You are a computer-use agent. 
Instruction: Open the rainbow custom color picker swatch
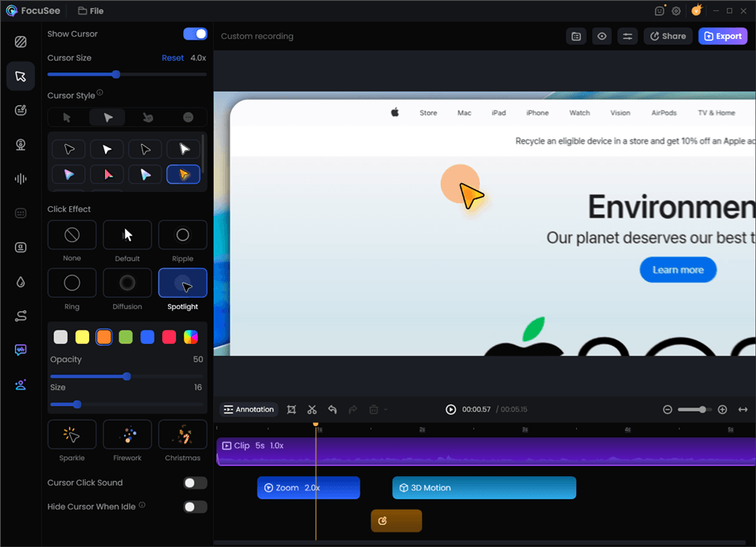pyautogui.click(x=191, y=337)
